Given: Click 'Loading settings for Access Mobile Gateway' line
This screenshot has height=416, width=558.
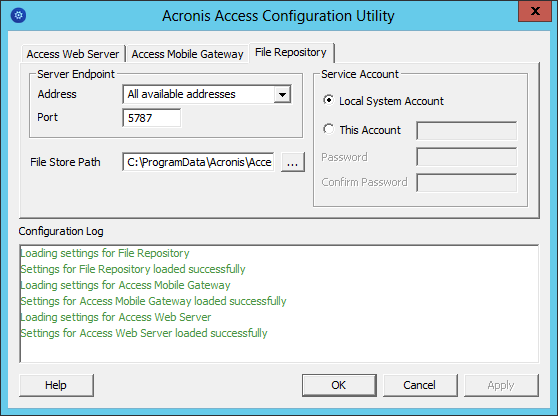Looking at the screenshot, I should point(126,285).
